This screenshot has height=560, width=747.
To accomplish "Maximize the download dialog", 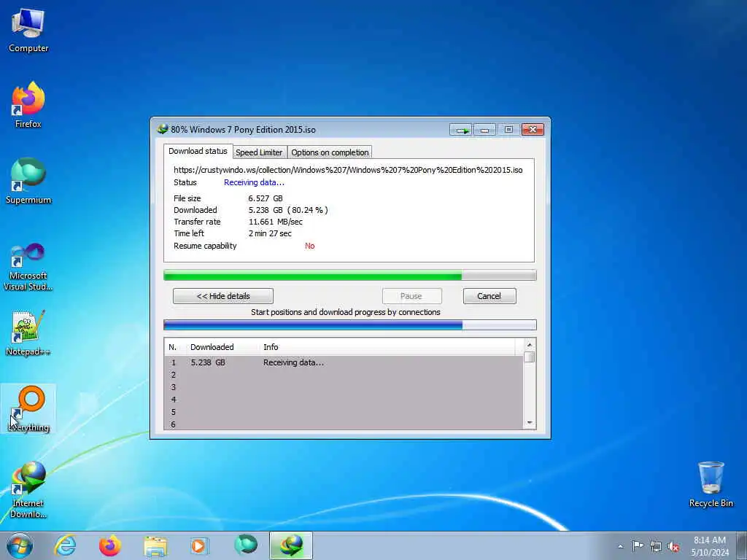I will [x=508, y=130].
